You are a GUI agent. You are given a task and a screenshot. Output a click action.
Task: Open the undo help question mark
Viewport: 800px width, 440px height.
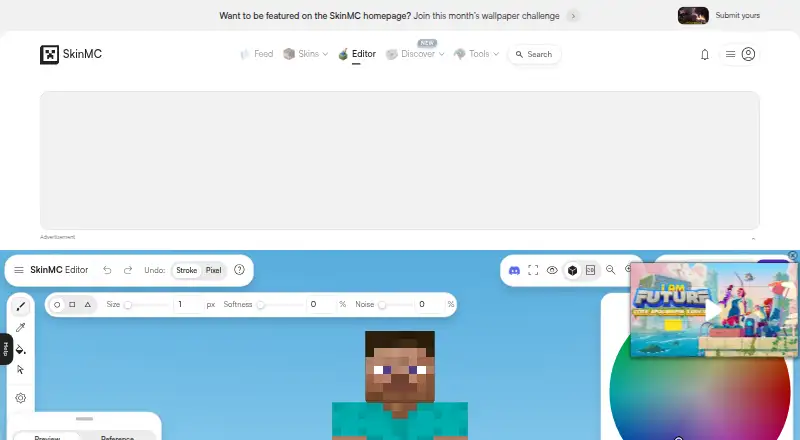239,270
